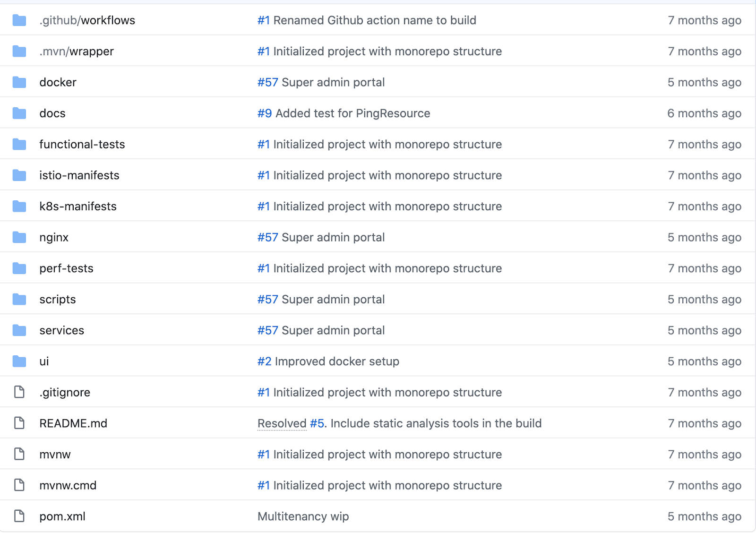Click the folder icon beside services
Viewport: 756px width, 533px height.
pyautogui.click(x=19, y=330)
